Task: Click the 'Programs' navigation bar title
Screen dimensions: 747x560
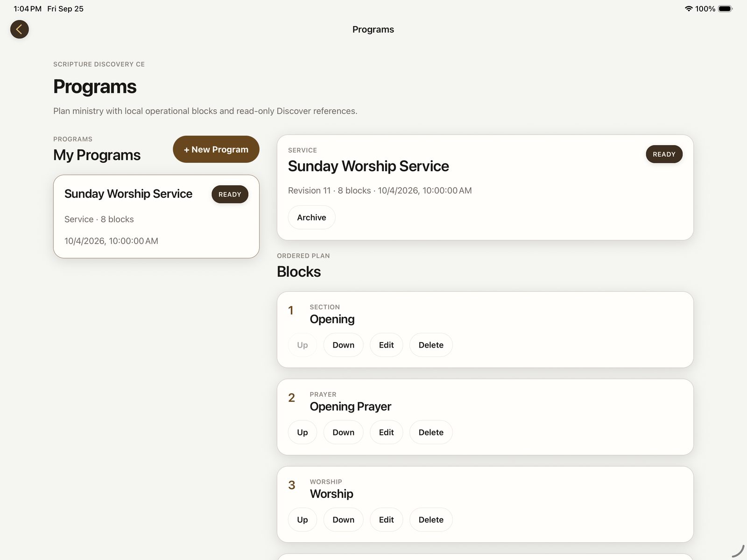Action: (373, 29)
